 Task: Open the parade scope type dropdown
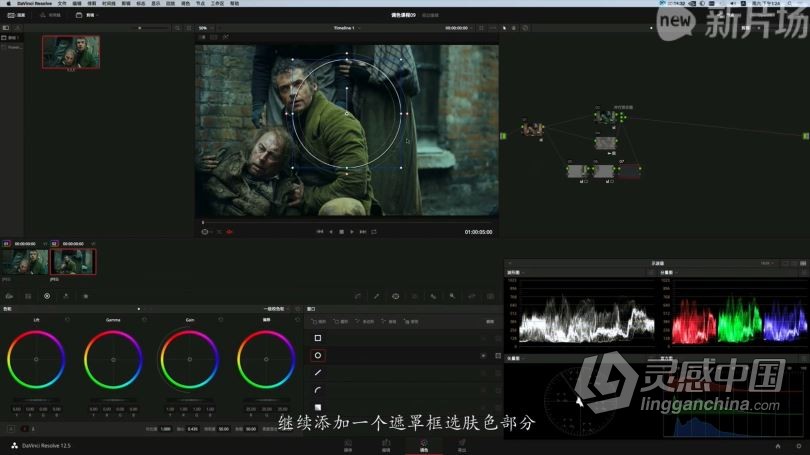coord(668,272)
